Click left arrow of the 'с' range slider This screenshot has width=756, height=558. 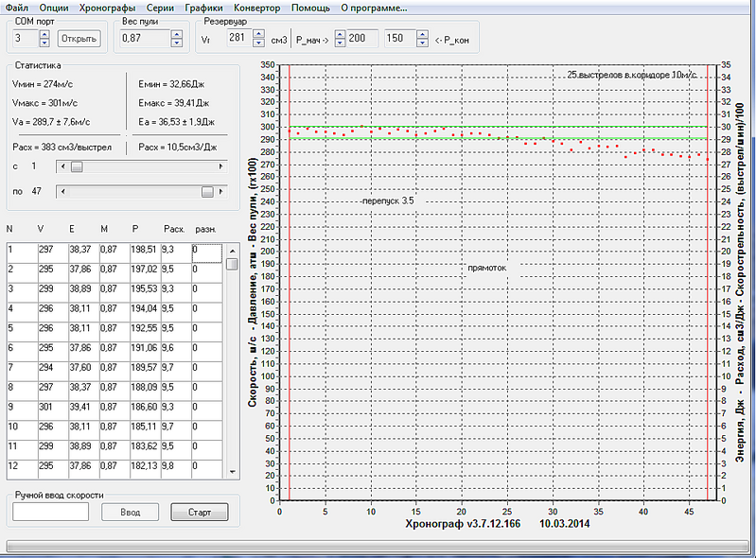tap(62, 166)
